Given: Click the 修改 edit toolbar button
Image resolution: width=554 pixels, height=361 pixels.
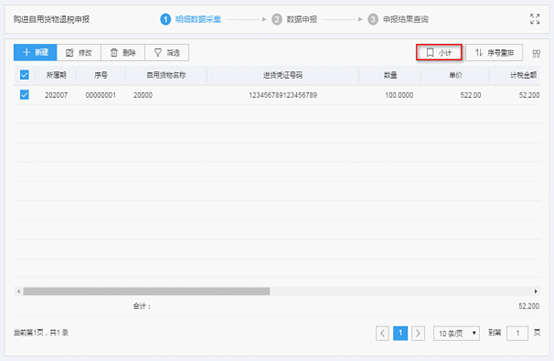Looking at the screenshot, I should 79,53.
